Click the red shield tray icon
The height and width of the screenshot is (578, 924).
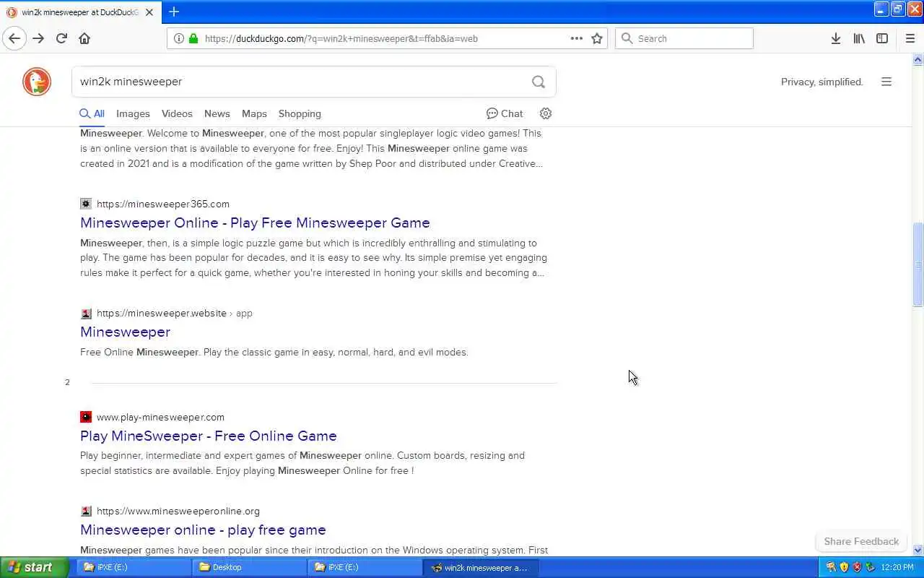[857, 567]
